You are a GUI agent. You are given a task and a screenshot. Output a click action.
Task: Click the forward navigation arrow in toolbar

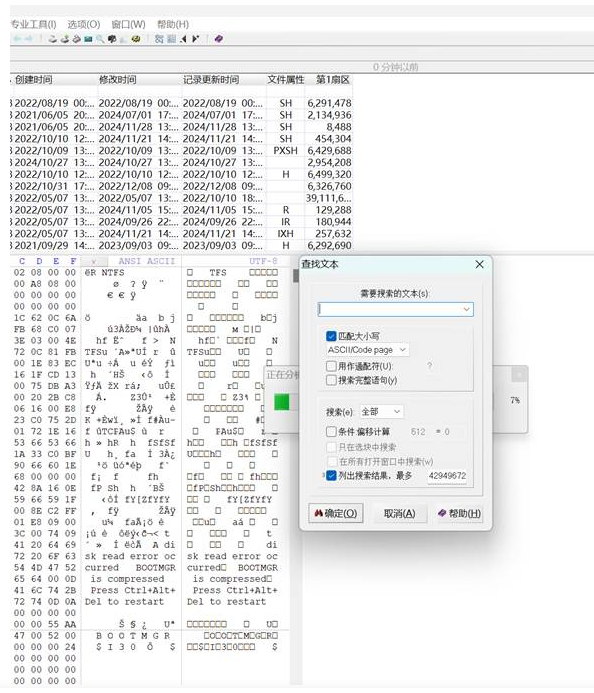28,39
